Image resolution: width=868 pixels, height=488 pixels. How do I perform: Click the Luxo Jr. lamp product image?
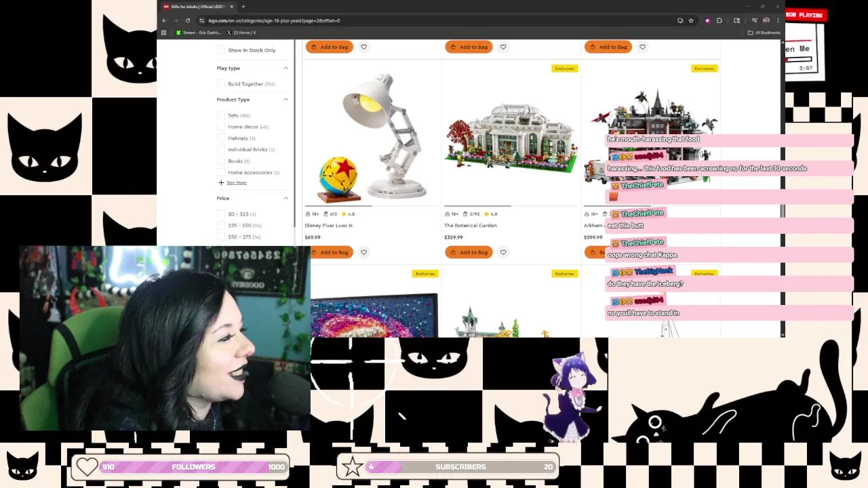click(372, 136)
